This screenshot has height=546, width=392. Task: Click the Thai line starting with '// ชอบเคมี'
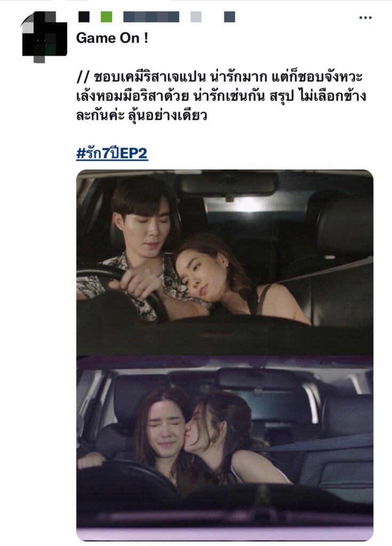pos(220,77)
